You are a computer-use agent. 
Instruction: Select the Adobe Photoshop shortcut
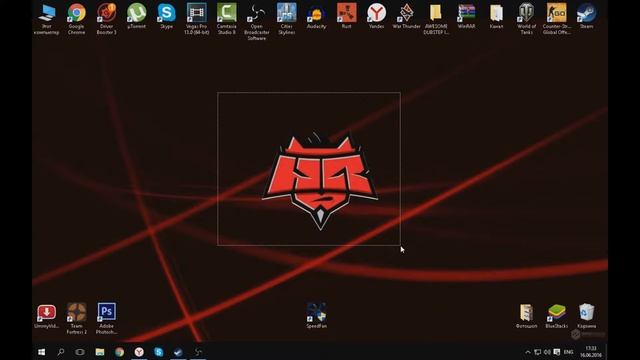(107, 318)
